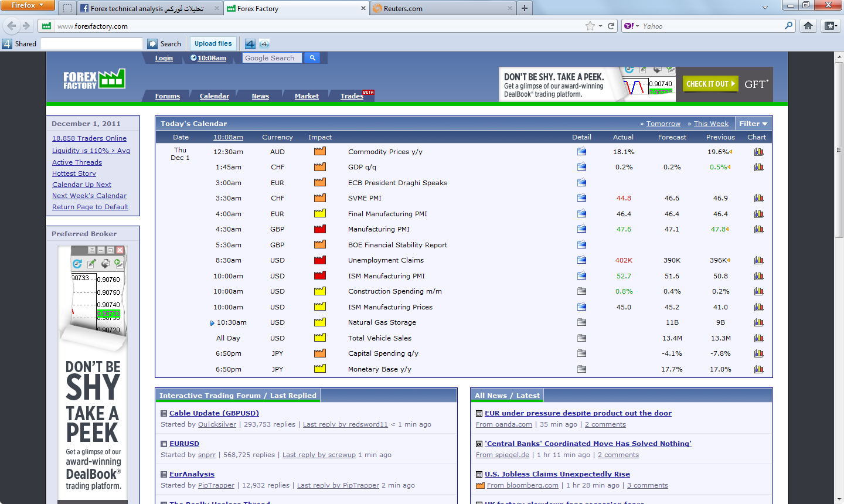Open the Firefox bookmarks menu button
The image size is (844, 504).
830,26
